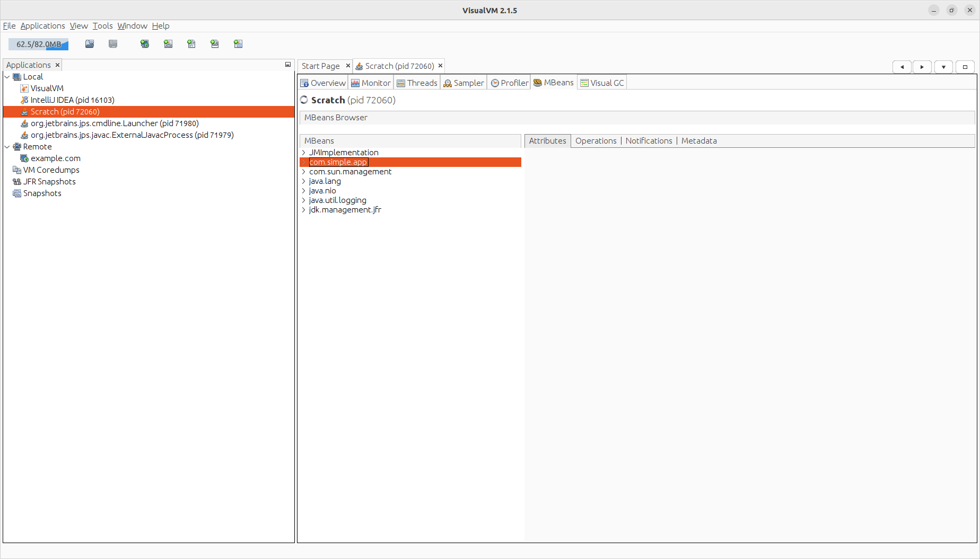980x559 pixels.
Task: Click the VM Coredumps icon
Action: tap(17, 170)
